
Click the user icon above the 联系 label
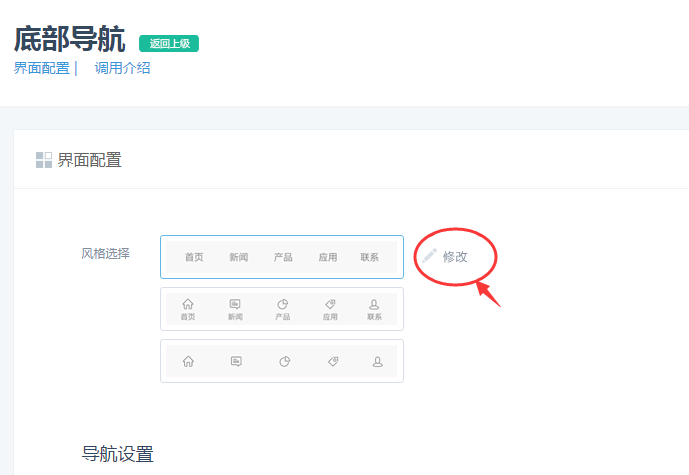(374, 304)
